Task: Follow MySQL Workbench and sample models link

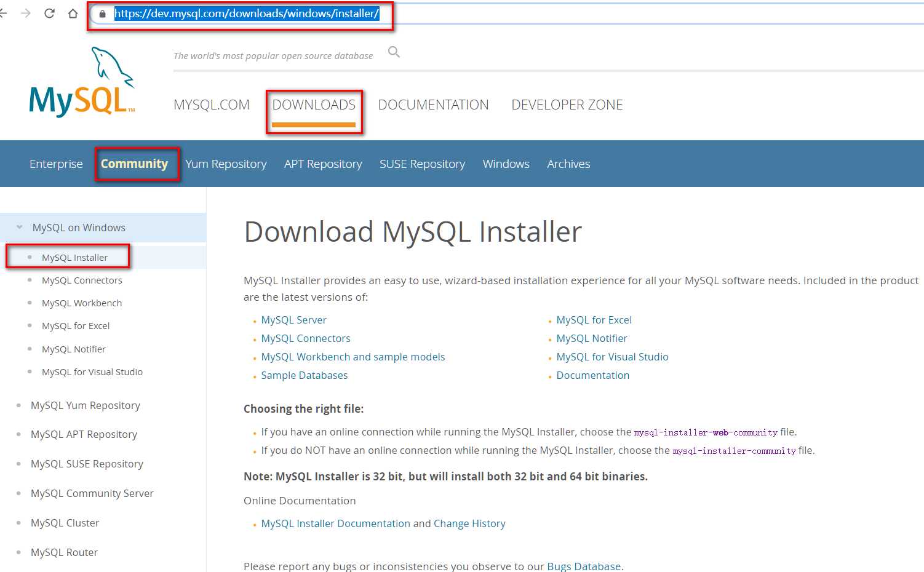Action: 353,357
